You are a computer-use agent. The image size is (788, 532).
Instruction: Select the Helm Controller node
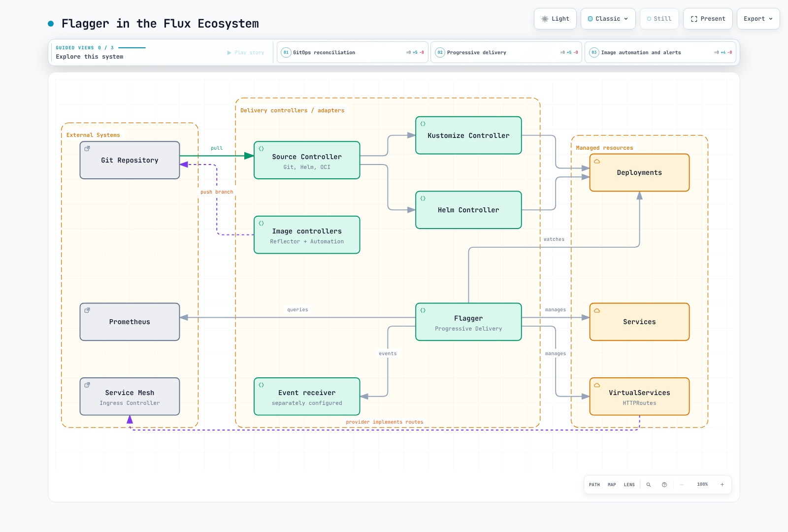coord(468,210)
